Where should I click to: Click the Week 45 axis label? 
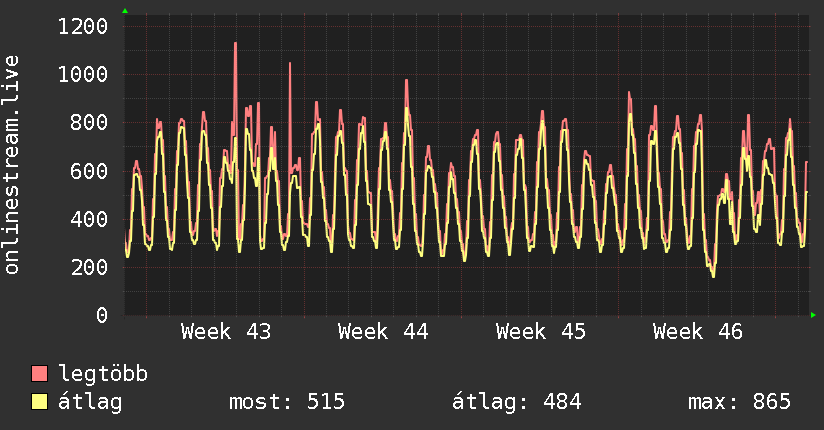coord(541,332)
